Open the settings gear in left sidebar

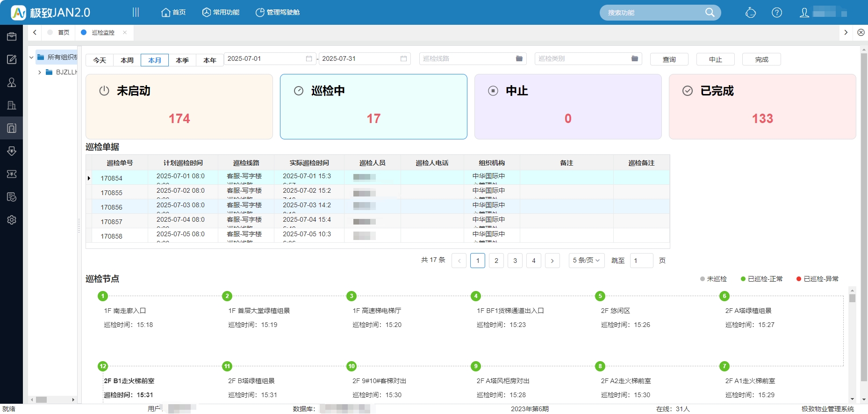(12, 220)
